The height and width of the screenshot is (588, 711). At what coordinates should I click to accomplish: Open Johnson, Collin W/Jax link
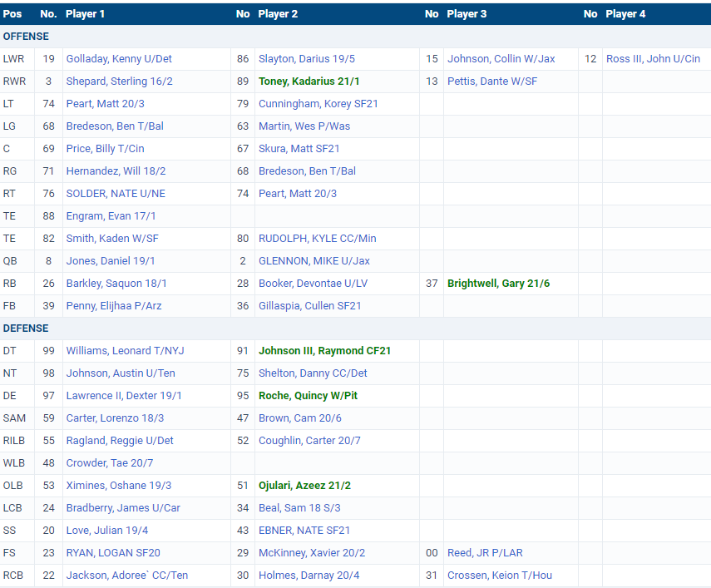point(501,59)
